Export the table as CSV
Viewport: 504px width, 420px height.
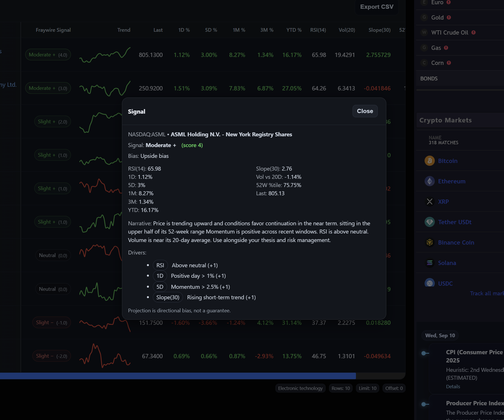click(x=376, y=7)
